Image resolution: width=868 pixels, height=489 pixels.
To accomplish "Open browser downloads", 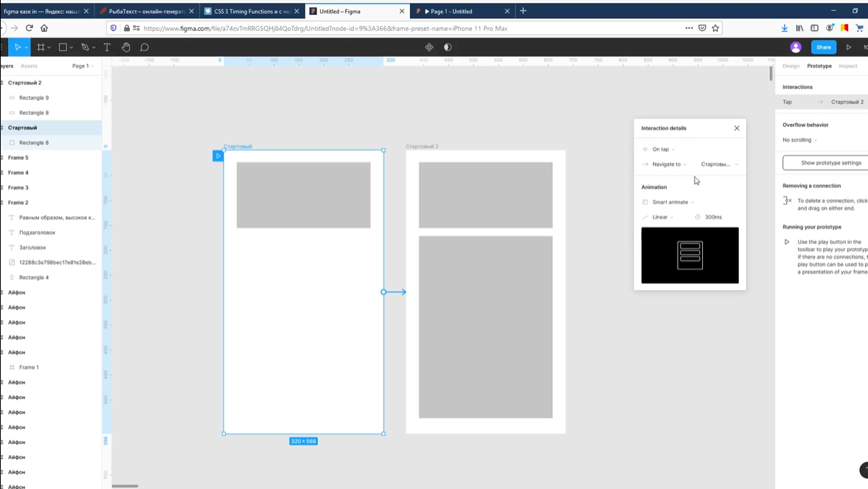I will [x=785, y=28].
